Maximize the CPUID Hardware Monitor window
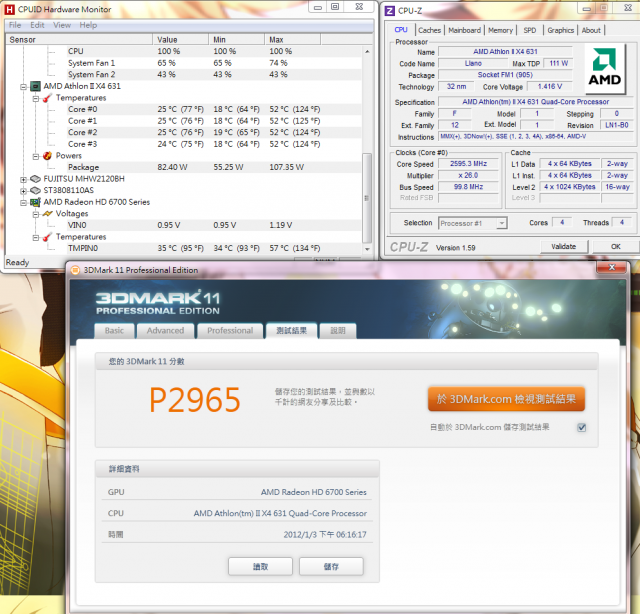 point(335,7)
